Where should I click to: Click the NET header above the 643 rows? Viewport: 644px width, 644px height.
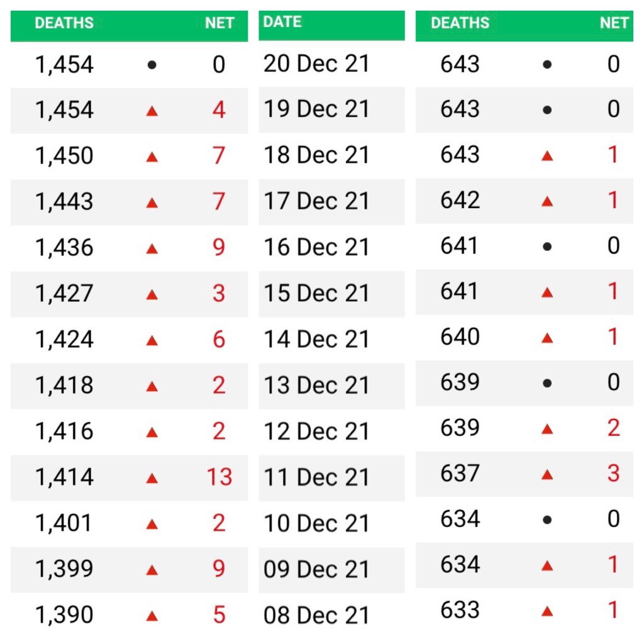(613, 23)
